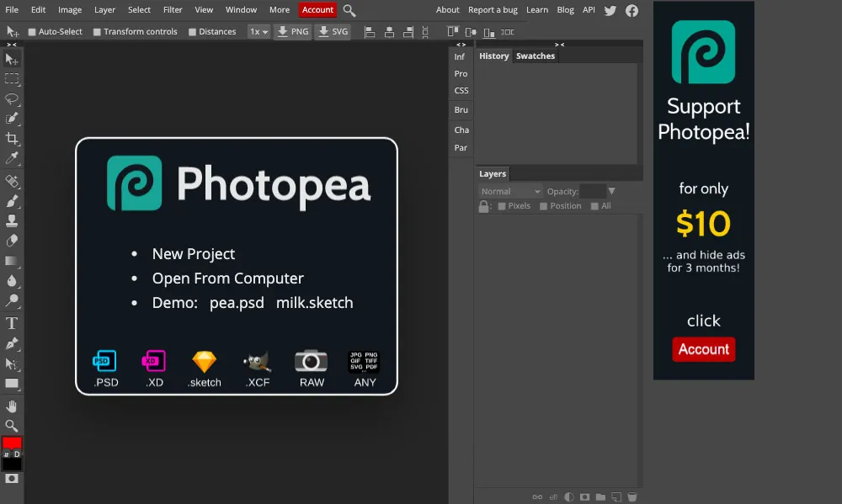Enable the Auto-Select checkbox

[32, 32]
